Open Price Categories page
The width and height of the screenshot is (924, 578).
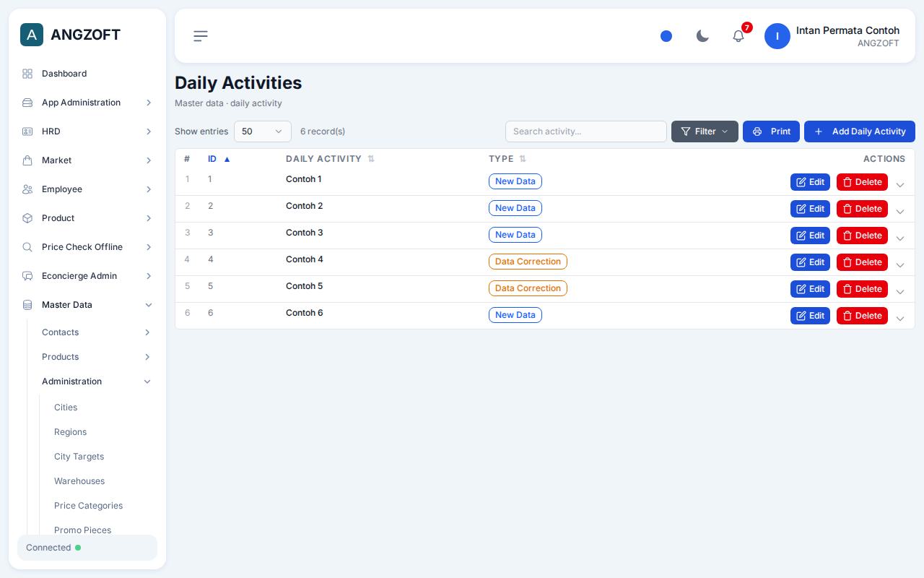[88, 506]
